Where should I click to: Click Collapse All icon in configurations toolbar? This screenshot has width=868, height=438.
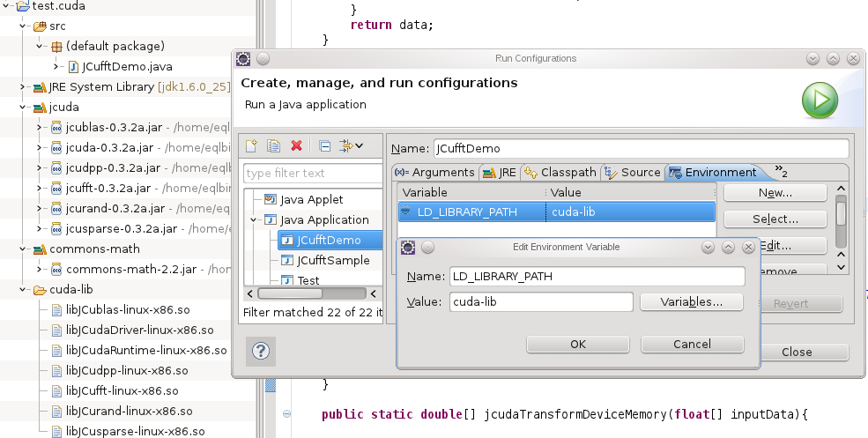[x=325, y=146]
